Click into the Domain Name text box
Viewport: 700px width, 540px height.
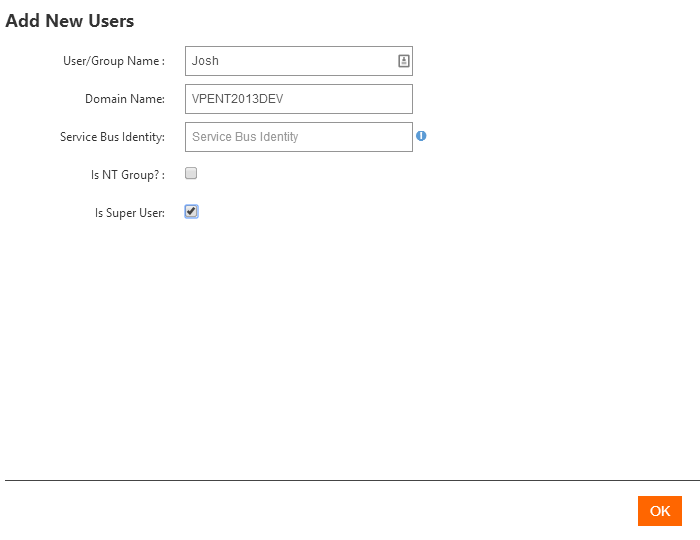tap(298, 99)
